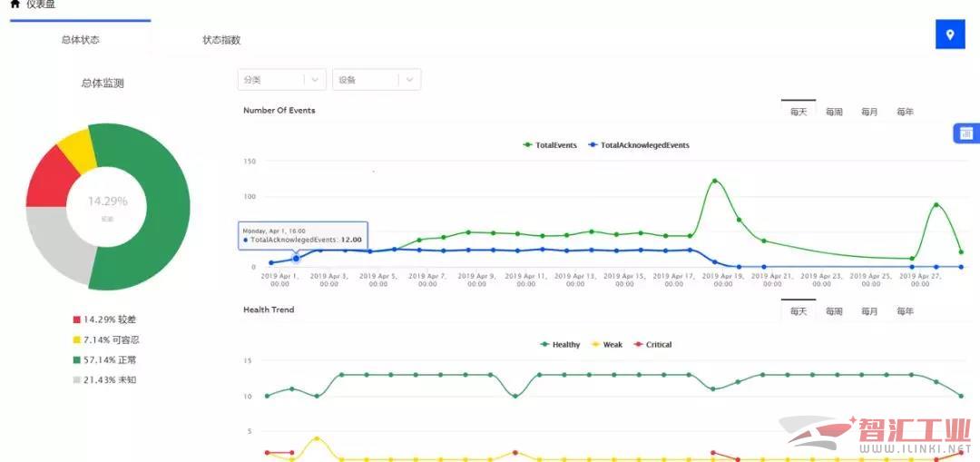Click the blue map location pin button
The height and width of the screenshot is (462, 980).
pos(949,34)
